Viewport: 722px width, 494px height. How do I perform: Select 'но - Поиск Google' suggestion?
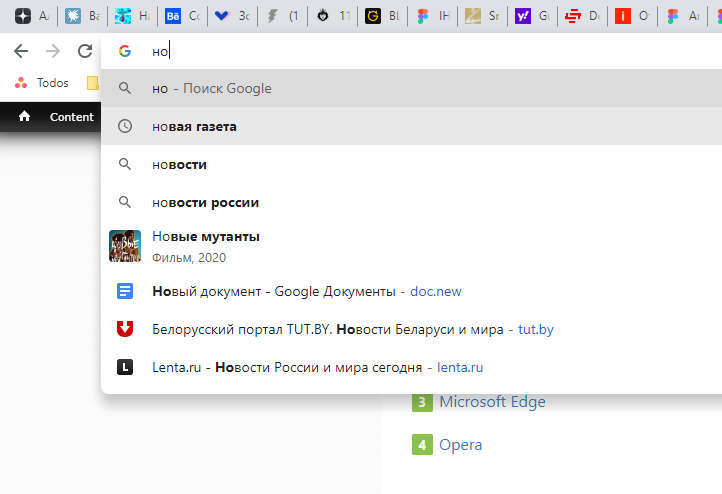click(411, 88)
